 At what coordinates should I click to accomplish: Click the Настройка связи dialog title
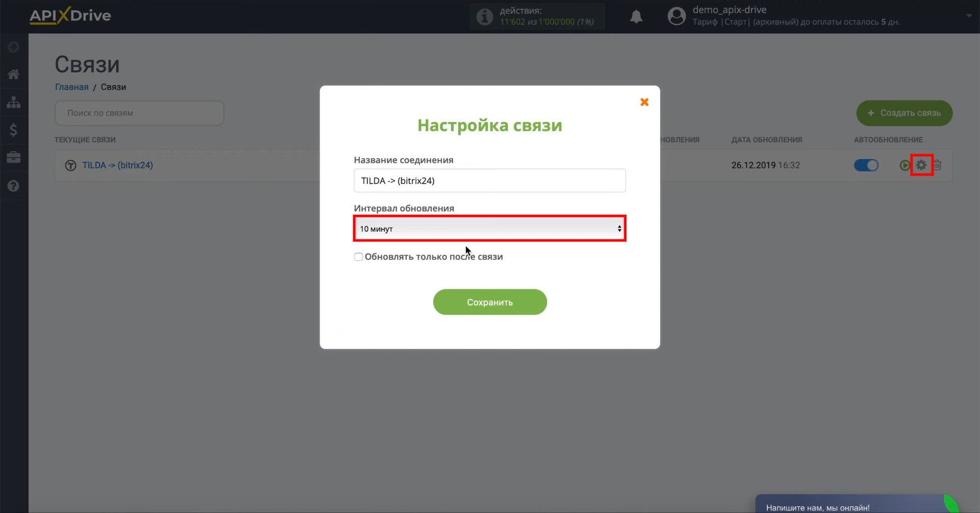pyautogui.click(x=490, y=126)
